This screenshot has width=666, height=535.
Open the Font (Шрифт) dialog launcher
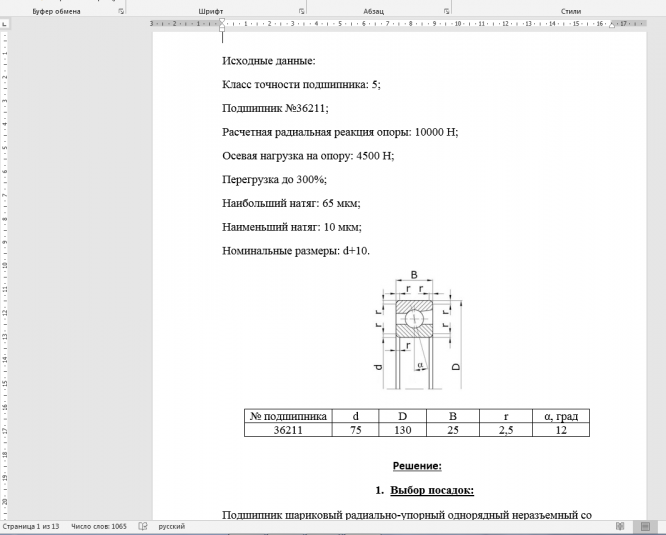302,10
